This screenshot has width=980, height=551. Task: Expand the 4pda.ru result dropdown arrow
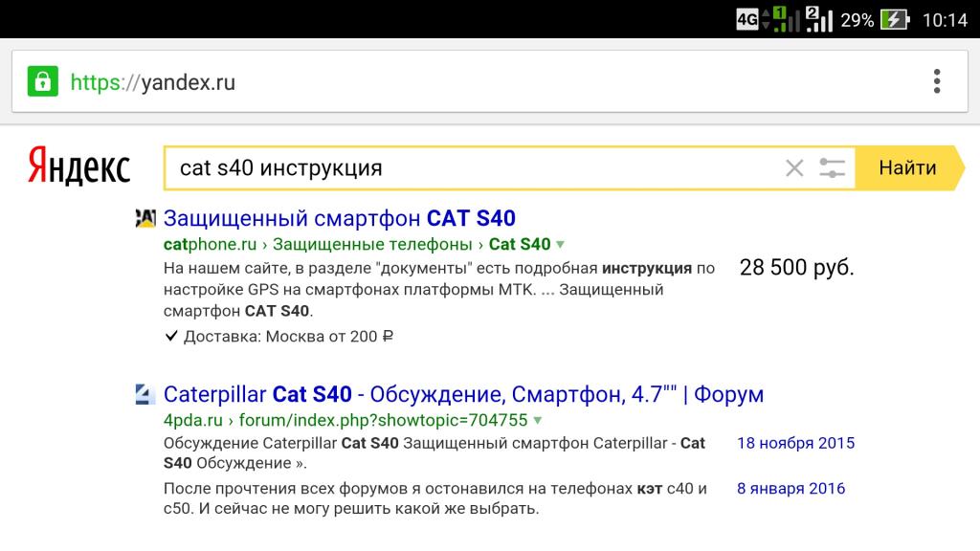click(538, 421)
